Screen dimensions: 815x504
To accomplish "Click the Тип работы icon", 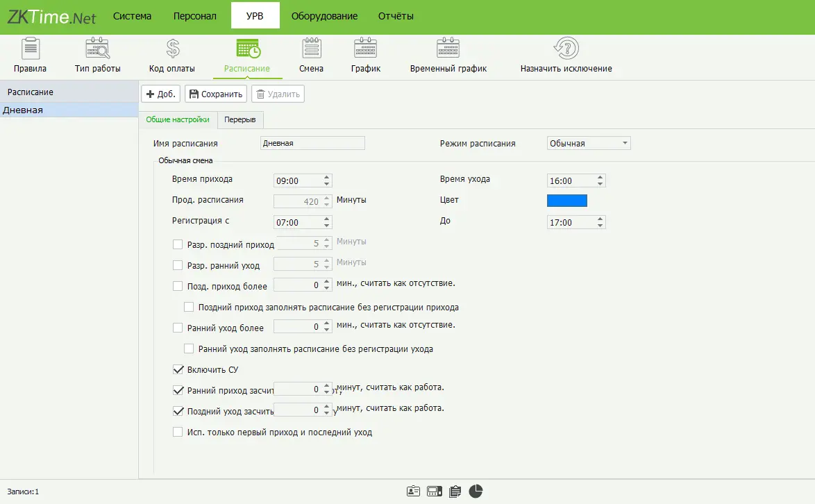I will [x=97, y=49].
